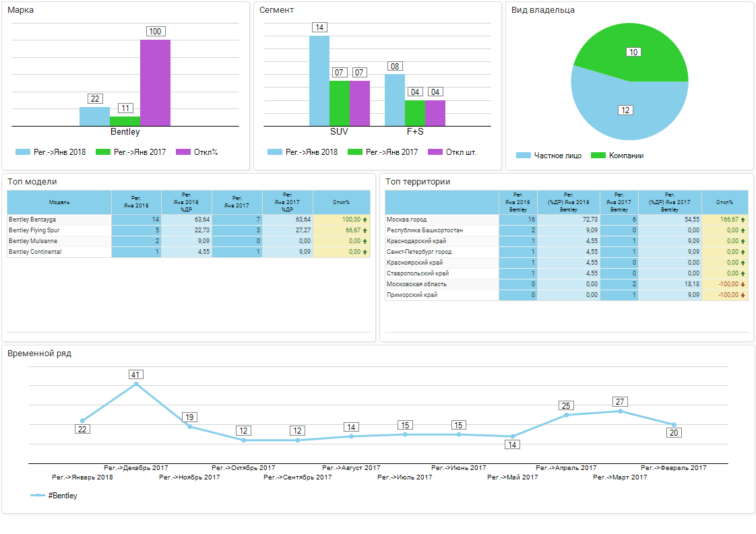Click green Рег.->Янв 2017 swatch in Сегмент legend

coord(355,152)
